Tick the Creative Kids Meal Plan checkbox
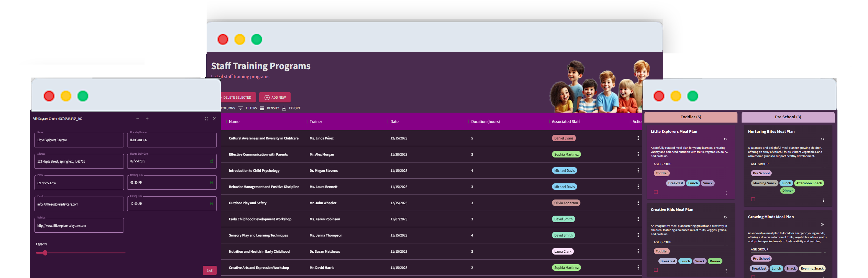This screenshot has width=868, height=278. coord(656,270)
